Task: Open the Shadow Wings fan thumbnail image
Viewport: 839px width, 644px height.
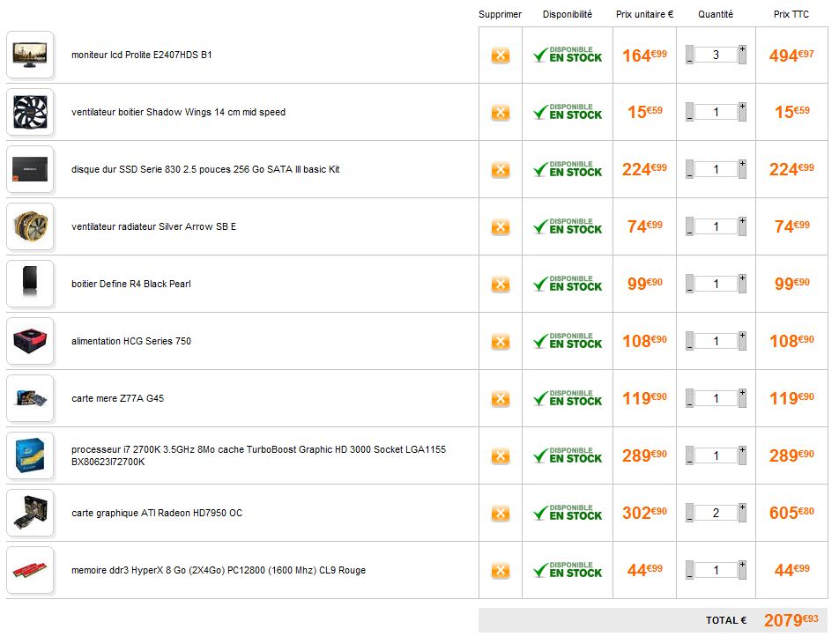Action: tap(30, 112)
